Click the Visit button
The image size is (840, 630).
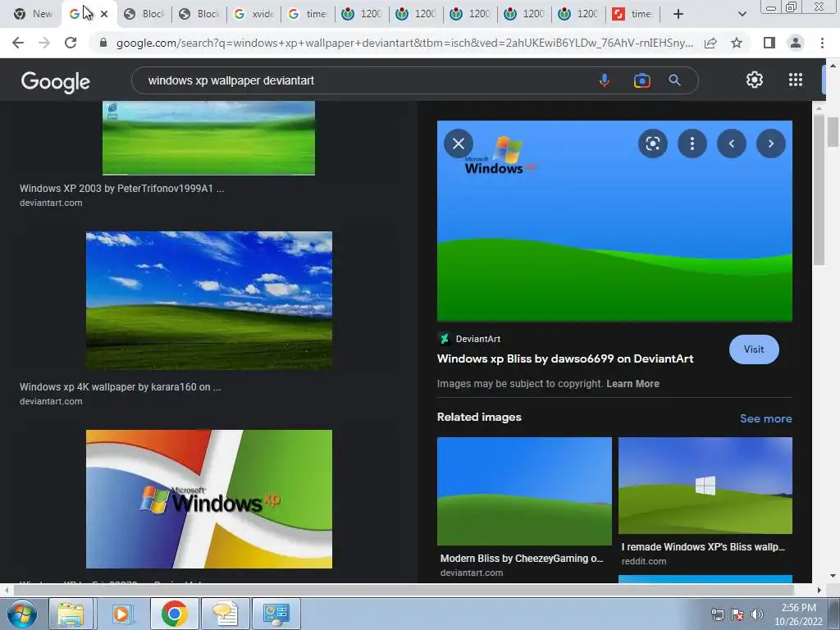(x=754, y=349)
